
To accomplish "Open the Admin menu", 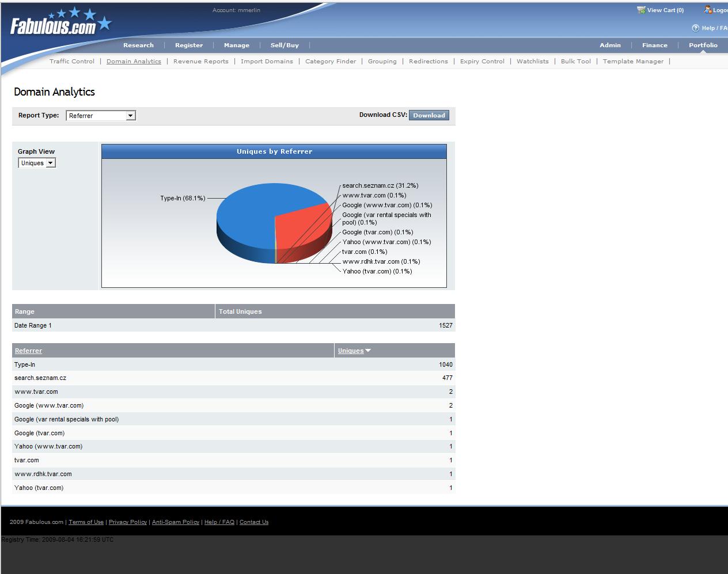I will (x=610, y=45).
